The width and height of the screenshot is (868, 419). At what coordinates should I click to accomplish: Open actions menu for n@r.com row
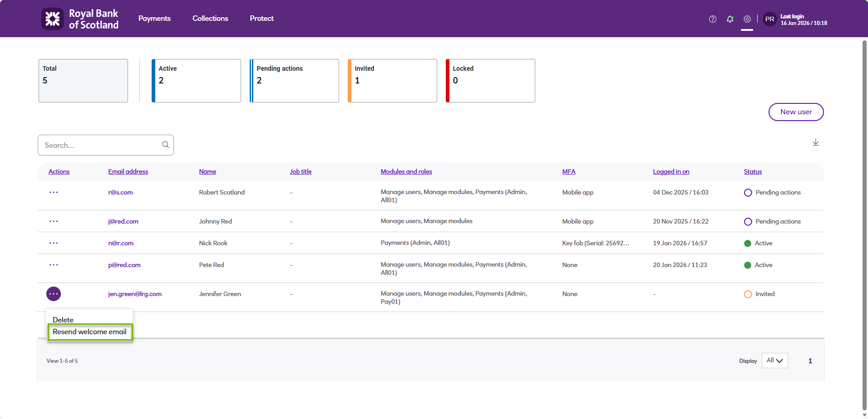tap(54, 243)
